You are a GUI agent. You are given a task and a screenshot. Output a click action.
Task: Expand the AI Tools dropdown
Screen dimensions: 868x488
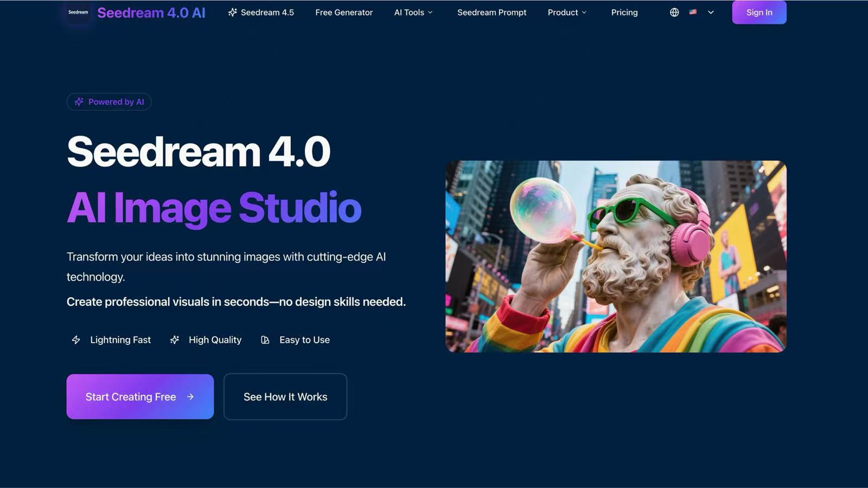[413, 12]
